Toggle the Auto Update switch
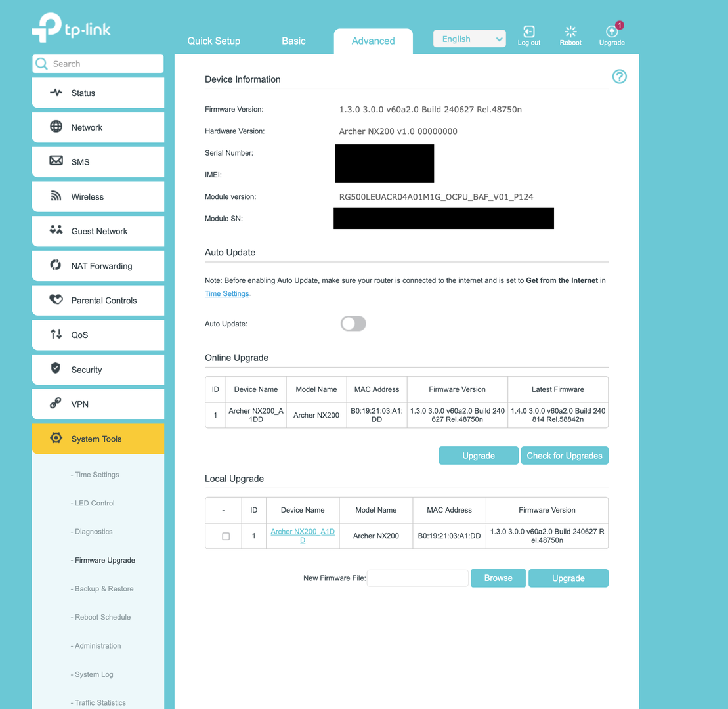The image size is (728, 709). click(x=353, y=324)
